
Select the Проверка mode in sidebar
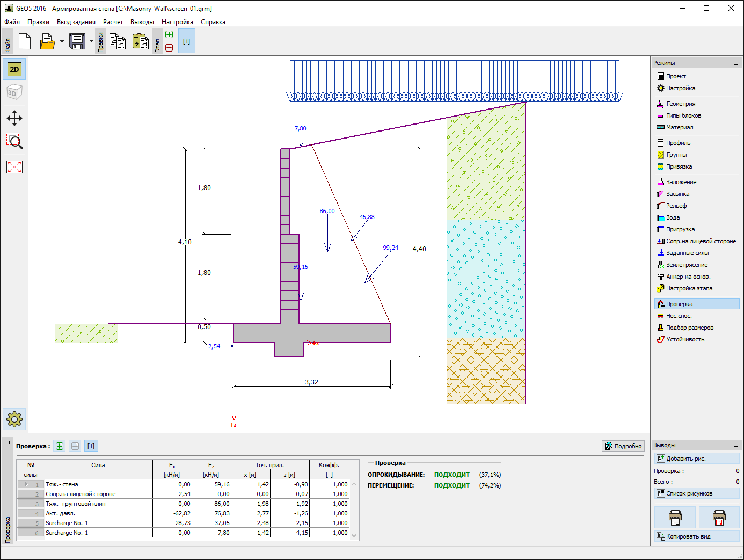[697, 304]
